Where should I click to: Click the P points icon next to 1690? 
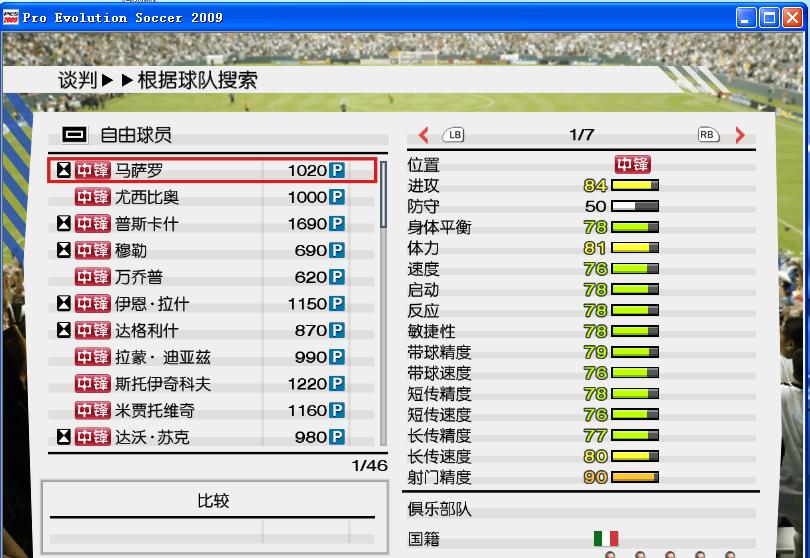(x=337, y=224)
